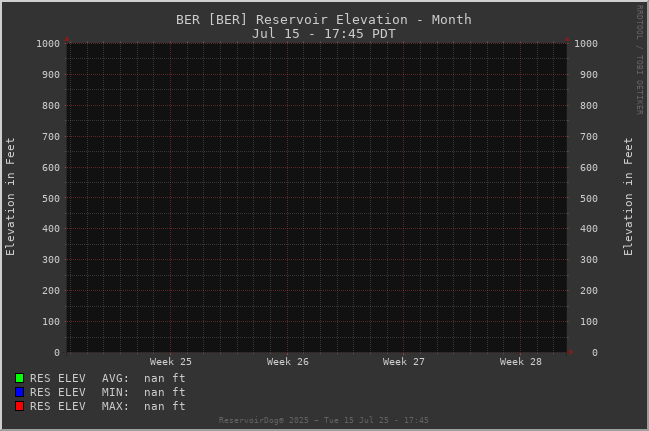Viewport: 649px width, 431px height.
Task: Click the 'Week 27' x-axis label
Action: point(404,361)
